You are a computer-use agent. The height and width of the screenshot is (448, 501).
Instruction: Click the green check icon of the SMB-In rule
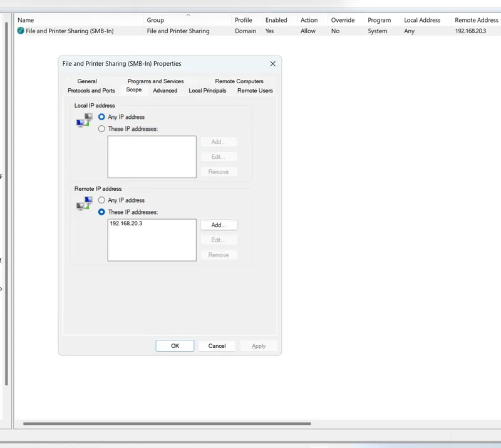(x=21, y=31)
